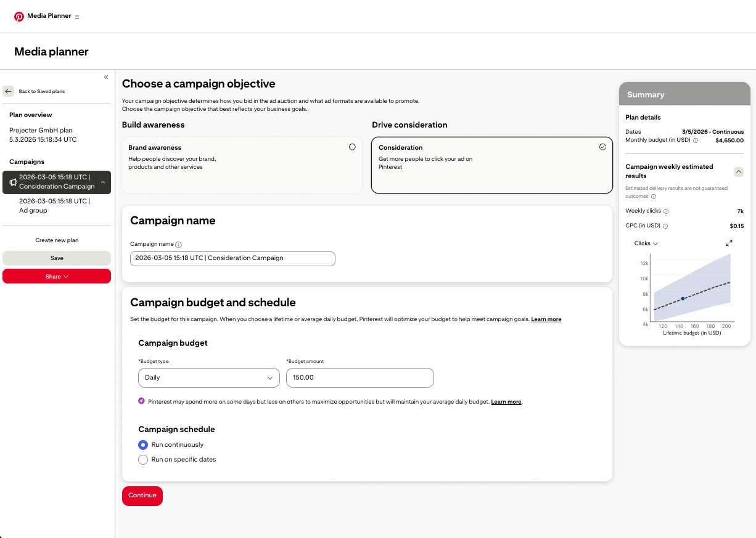Collapse the sidebar with double-chevron icon
Image resolution: width=756 pixels, height=538 pixels.
click(x=106, y=77)
